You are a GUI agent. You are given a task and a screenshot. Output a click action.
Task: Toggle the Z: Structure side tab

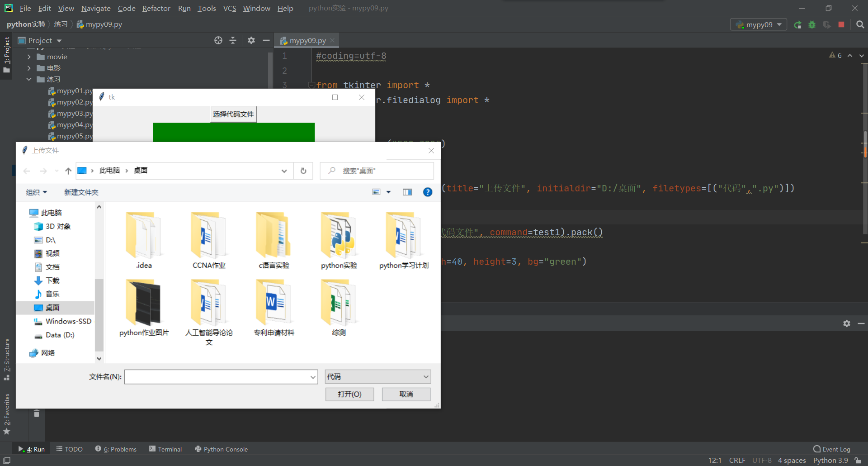6,359
